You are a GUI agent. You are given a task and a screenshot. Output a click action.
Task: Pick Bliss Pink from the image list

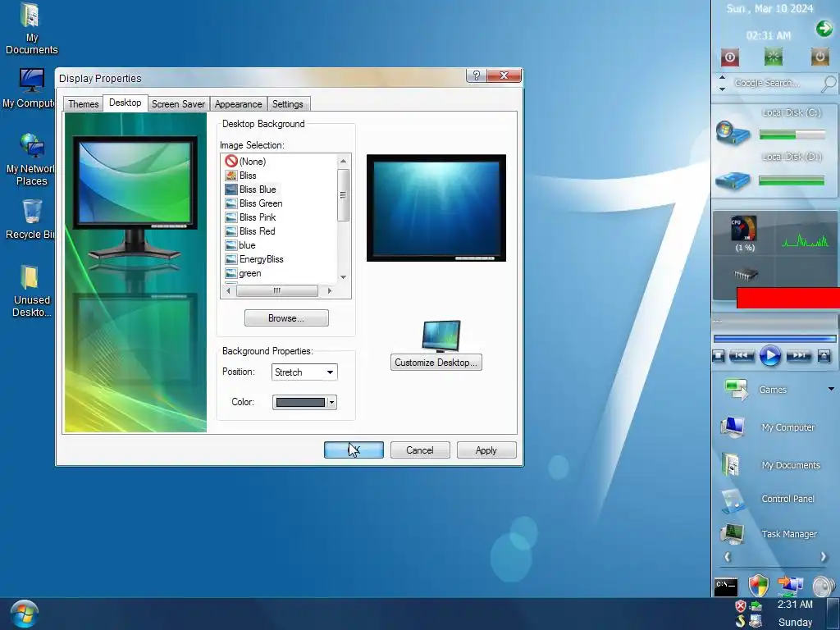[251, 217]
